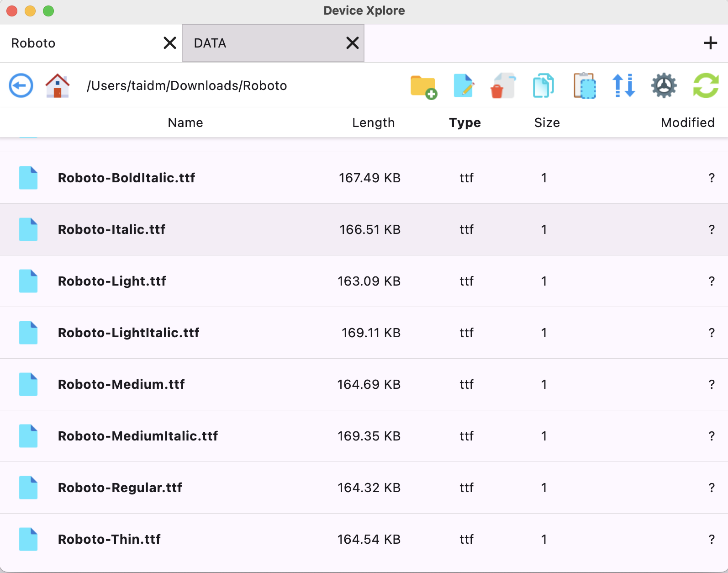728x573 pixels.
Task: Open settings gear icon
Action: tap(664, 85)
